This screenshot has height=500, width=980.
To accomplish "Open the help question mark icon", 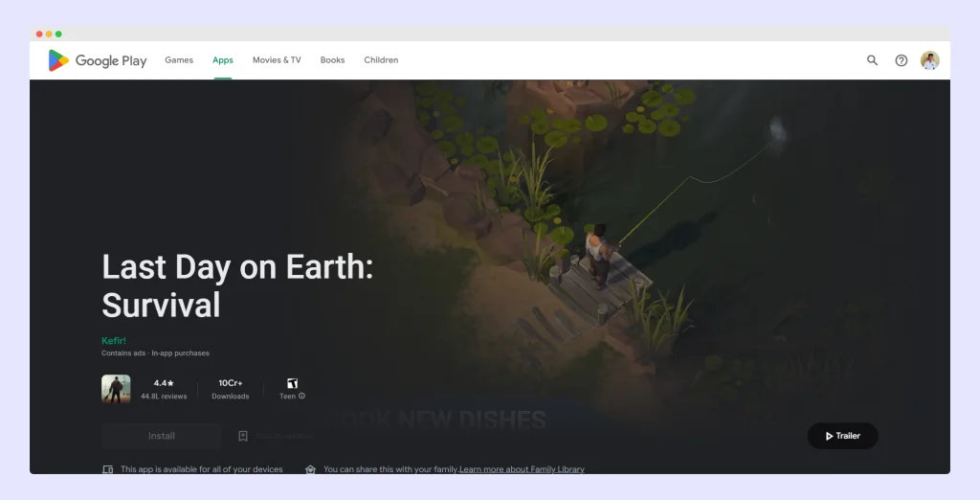I will [902, 60].
